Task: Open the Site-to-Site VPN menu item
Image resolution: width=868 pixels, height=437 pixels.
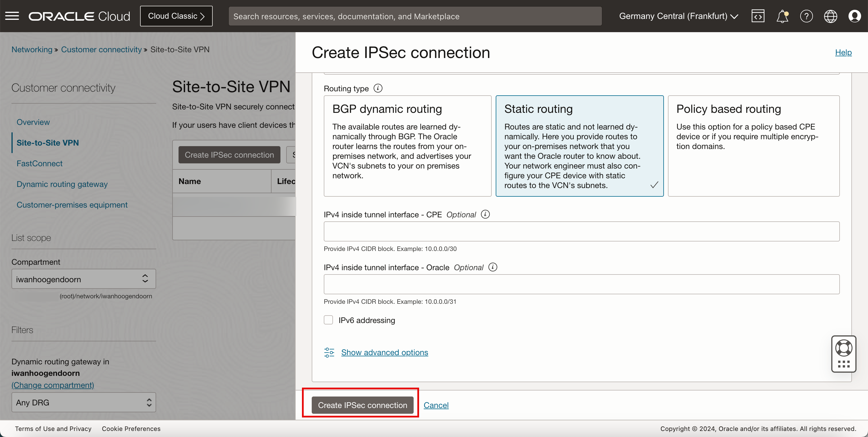Action: coord(47,142)
